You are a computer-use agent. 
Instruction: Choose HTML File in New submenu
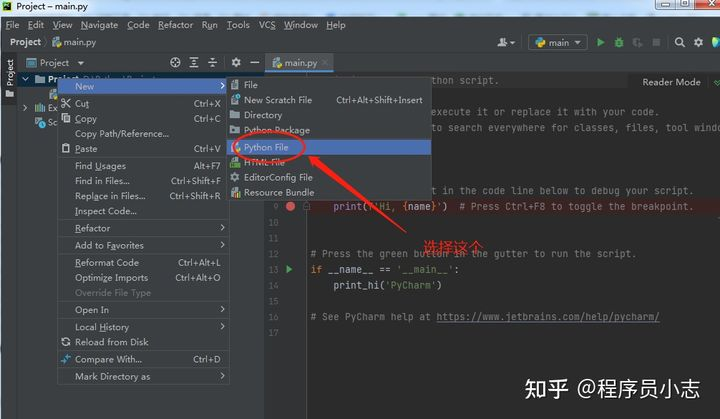point(329,162)
